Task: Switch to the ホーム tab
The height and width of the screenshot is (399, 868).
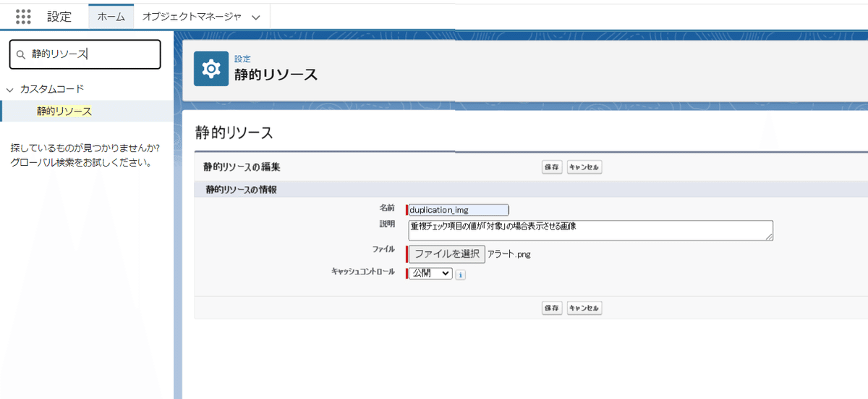Action: 111,17
